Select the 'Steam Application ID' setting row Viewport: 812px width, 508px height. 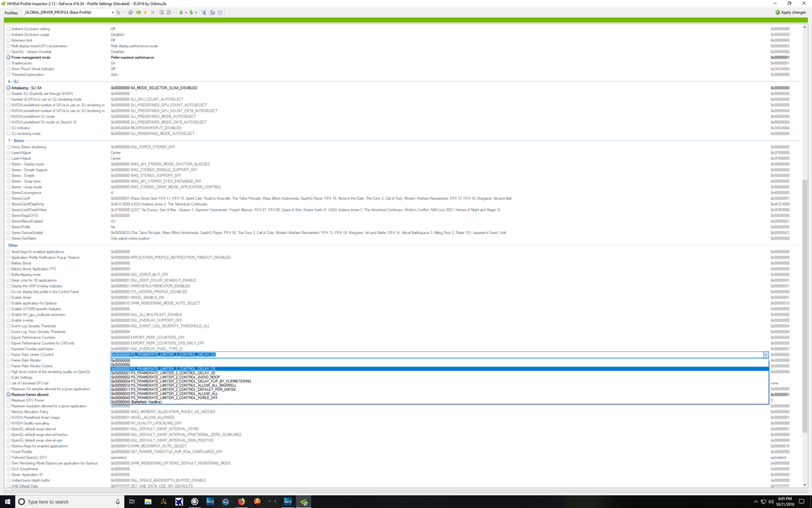tap(404, 475)
